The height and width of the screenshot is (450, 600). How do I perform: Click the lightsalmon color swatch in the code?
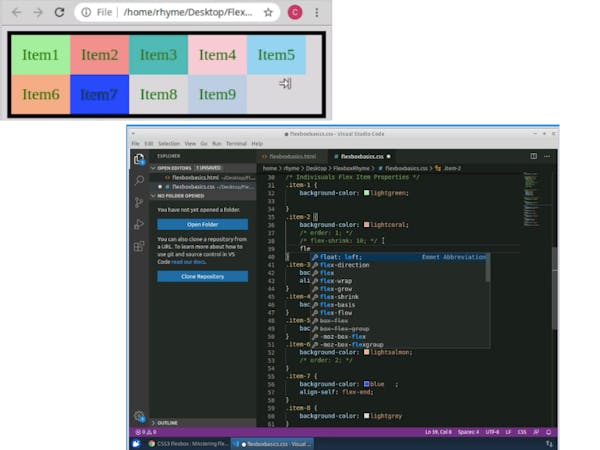point(366,352)
